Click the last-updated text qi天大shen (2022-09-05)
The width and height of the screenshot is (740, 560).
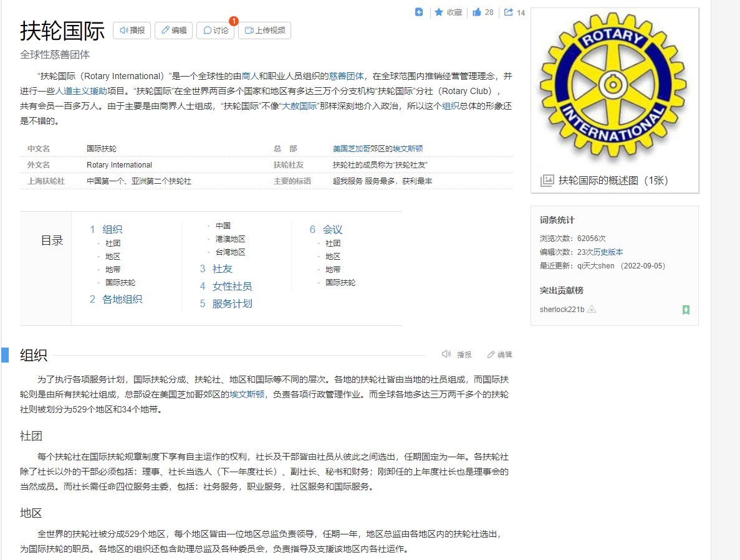[x=621, y=266]
